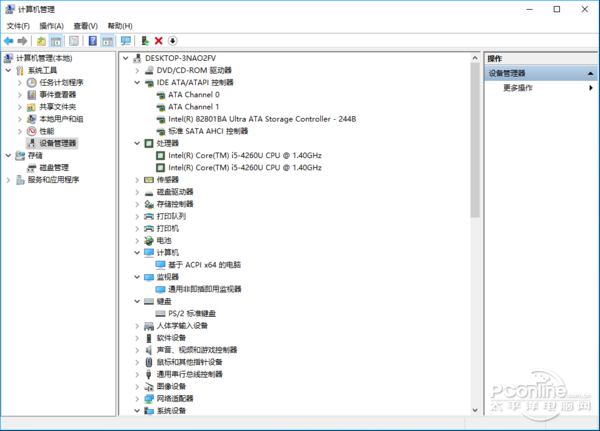Select ATA Channel 1 device
This screenshot has height=431, width=600.
pyautogui.click(x=194, y=107)
